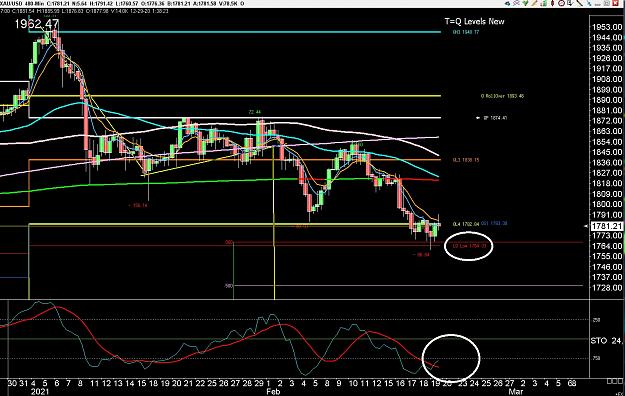Select the diagonal trend line tool
The width and height of the screenshot is (625, 396).
click(580, 3)
